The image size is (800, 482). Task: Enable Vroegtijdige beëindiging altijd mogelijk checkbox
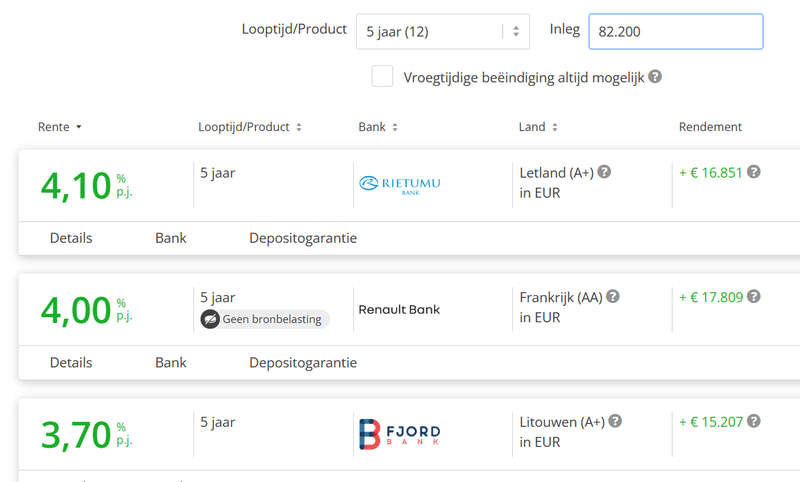(x=382, y=76)
